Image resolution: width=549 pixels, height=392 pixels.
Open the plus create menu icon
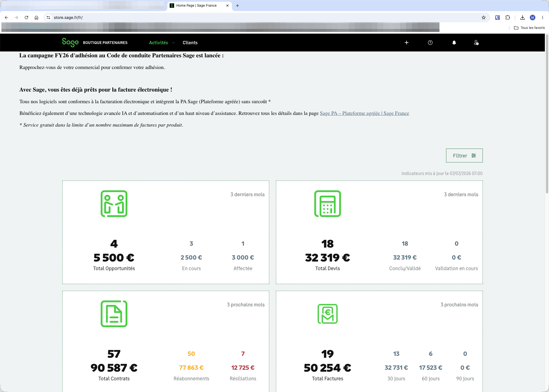407,43
